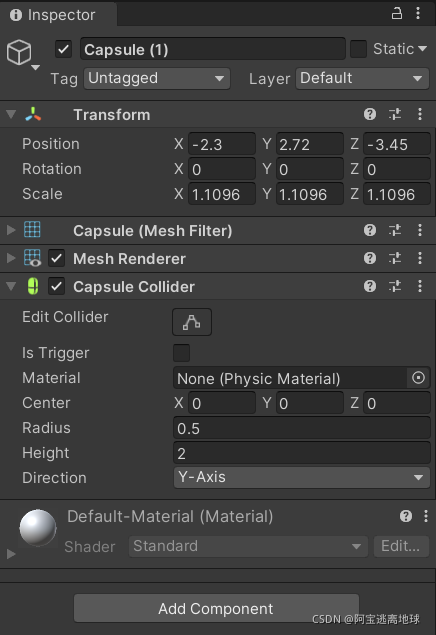Open the Layer Default dropdown

coord(362,79)
